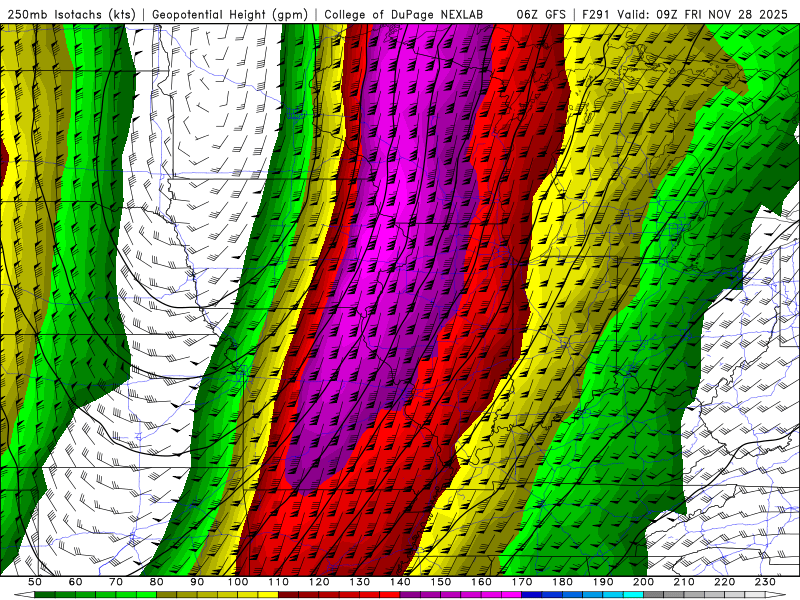The width and height of the screenshot is (800, 600).
Task: Click the 130 kt legend label
Action: click(360, 582)
